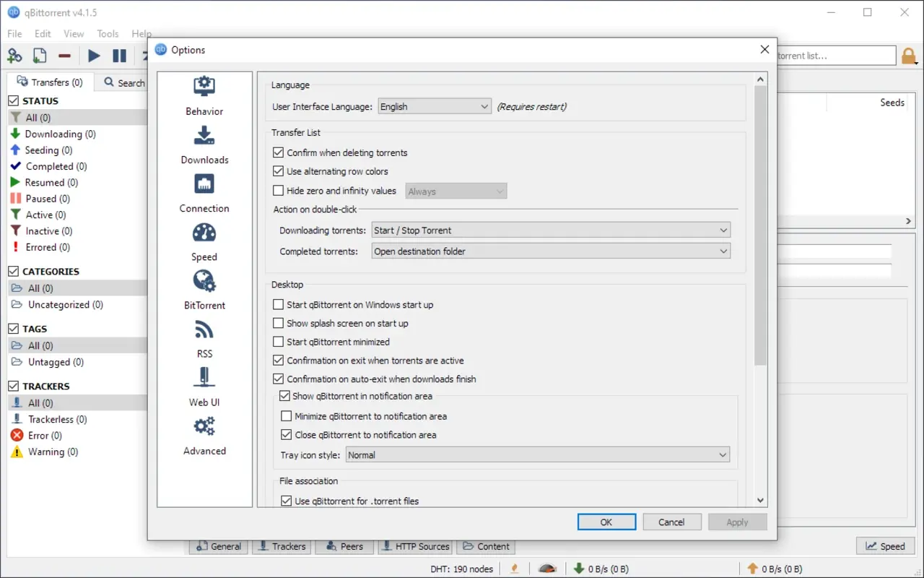The image size is (924, 578).
Task: Open the Web UI settings section
Action: pos(204,380)
